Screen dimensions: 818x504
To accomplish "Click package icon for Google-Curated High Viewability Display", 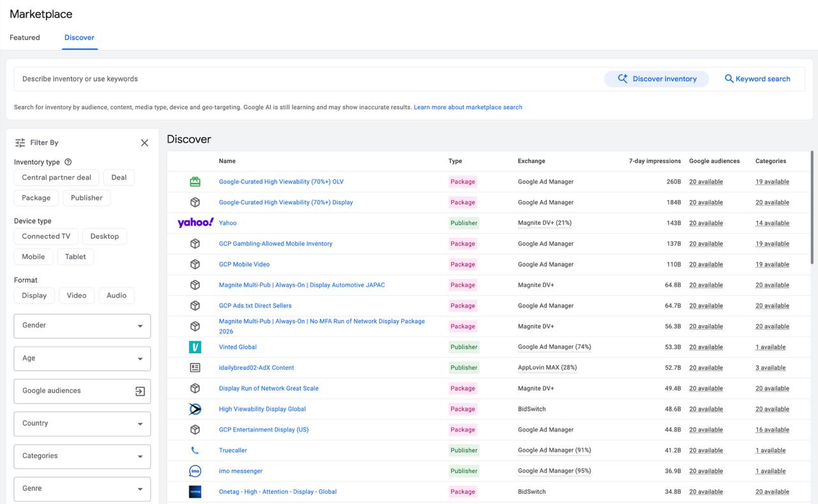I will pos(196,202).
